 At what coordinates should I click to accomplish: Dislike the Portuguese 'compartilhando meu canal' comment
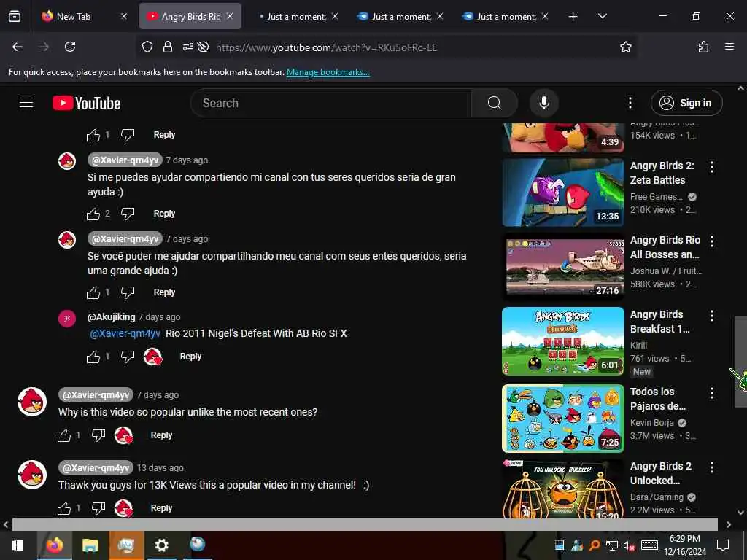tap(127, 292)
